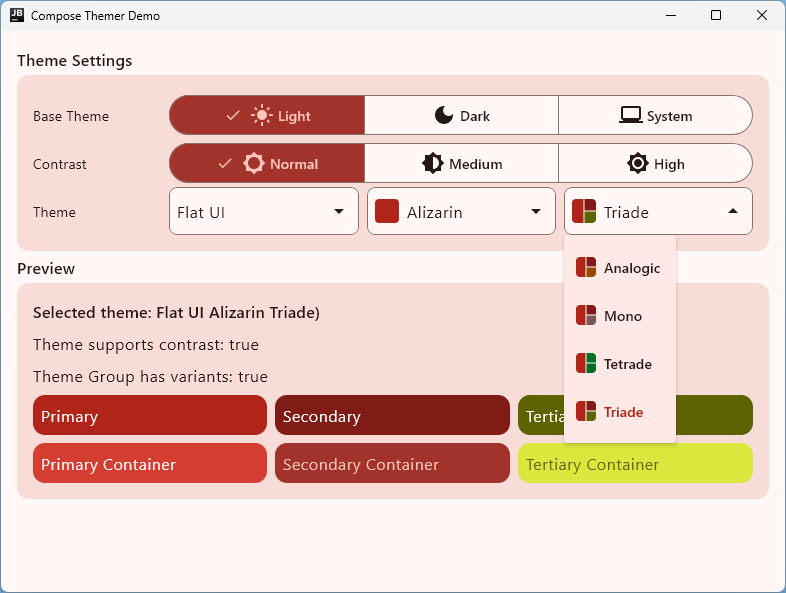Click the Normal contrast brightness icon
786x593 pixels.
coord(254,163)
